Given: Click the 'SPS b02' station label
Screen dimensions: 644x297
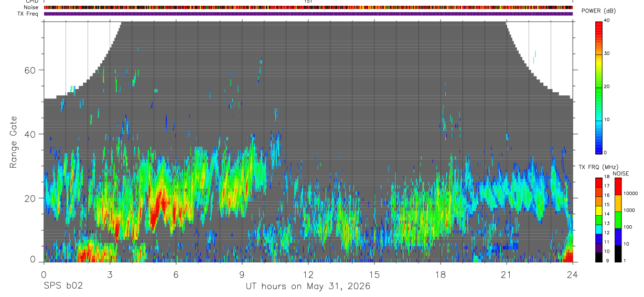Looking at the screenshot, I should [63, 286].
